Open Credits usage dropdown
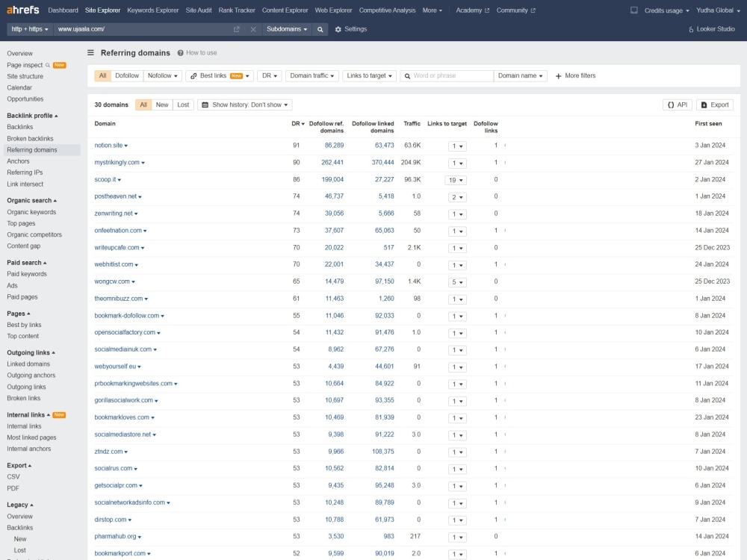Viewport: 747px width, 560px height. (666, 10)
